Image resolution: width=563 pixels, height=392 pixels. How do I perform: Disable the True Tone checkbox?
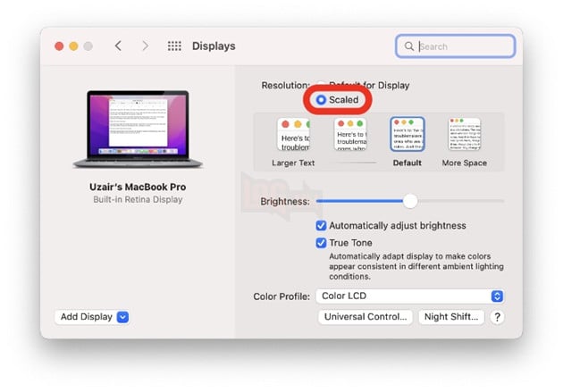pyautogui.click(x=321, y=243)
